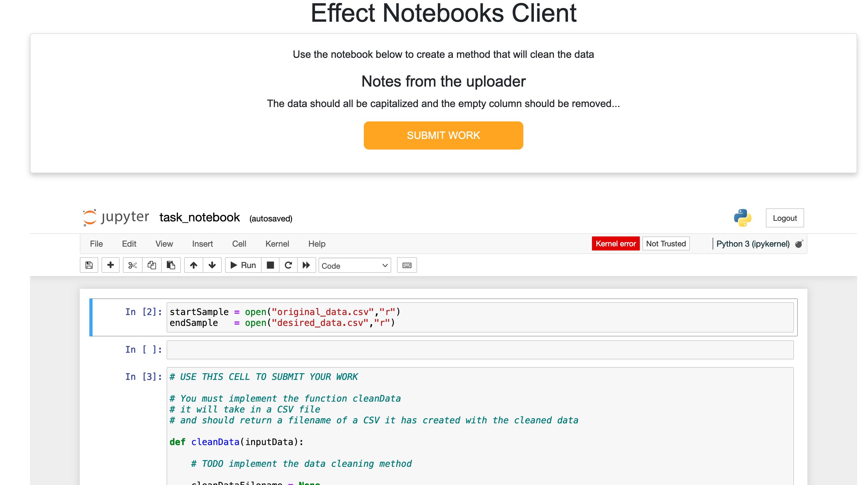The image size is (868, 485).
Task: Click the save notebook icon
Action: tap(89, 265)
